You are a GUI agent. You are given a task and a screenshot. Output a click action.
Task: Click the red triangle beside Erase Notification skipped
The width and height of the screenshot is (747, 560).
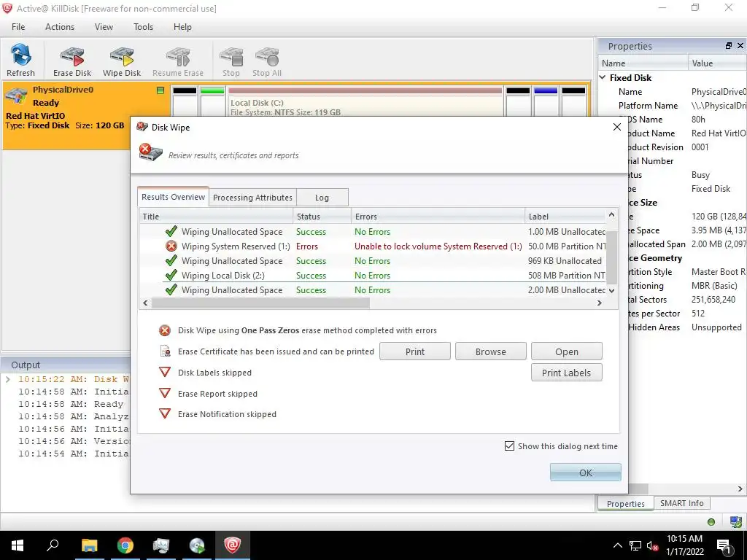(165, 414)
